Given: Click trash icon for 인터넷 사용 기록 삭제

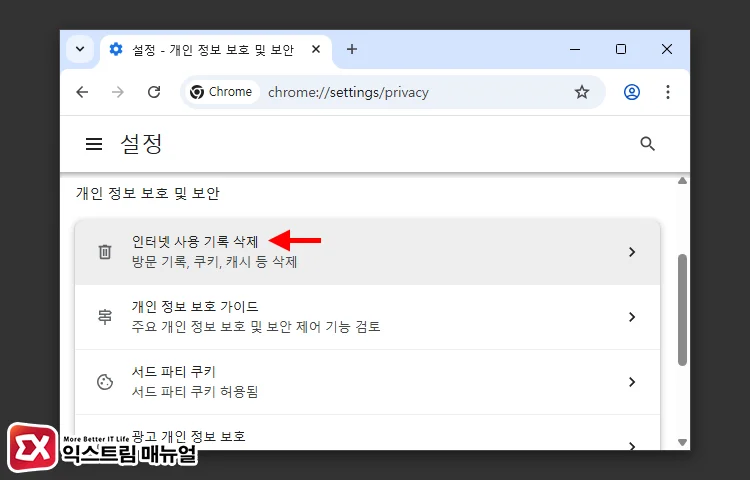Looking at the screenshot, I should (x=105, y=252).
